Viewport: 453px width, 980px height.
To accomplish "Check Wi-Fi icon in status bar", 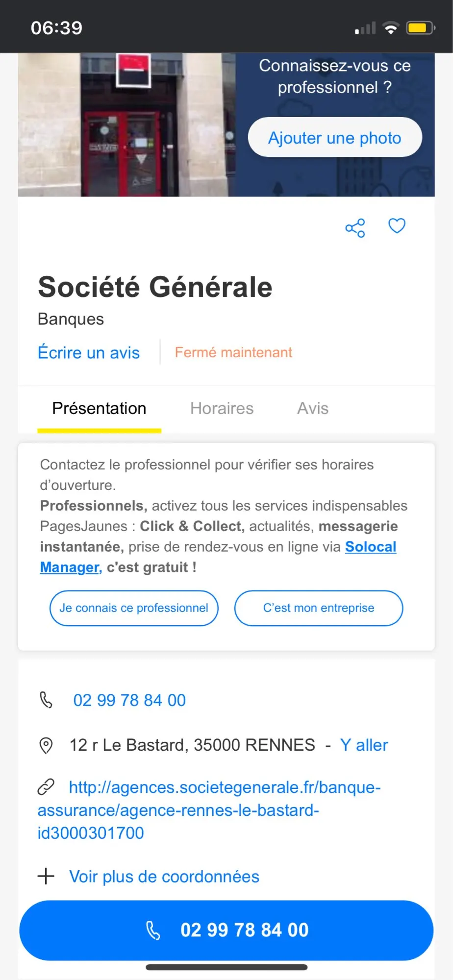I will point(391,28).
